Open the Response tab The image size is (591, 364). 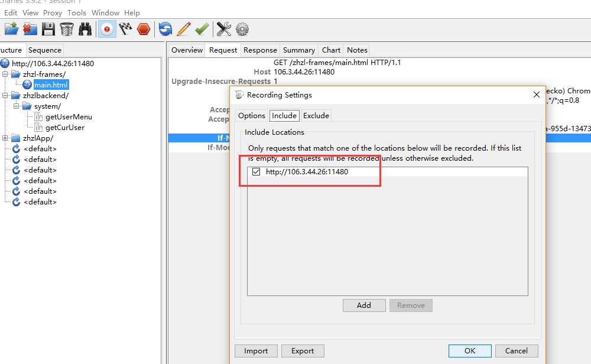260,50
